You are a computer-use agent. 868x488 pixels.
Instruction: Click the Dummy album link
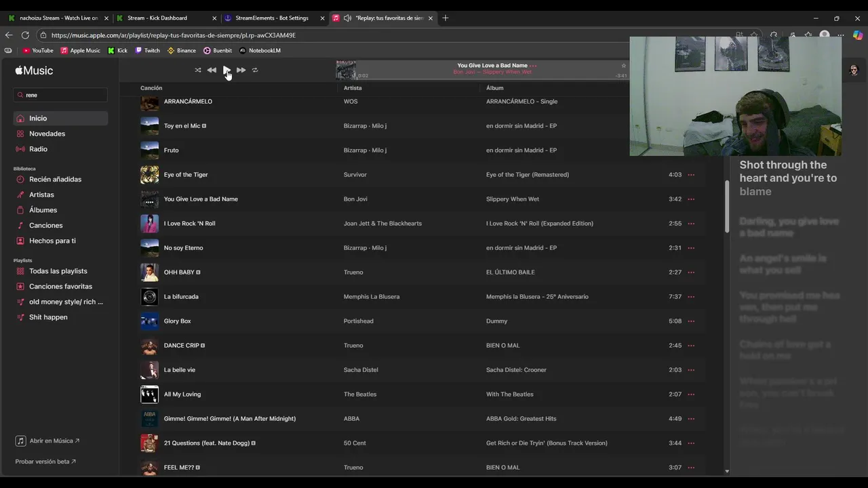click(497, 321)
